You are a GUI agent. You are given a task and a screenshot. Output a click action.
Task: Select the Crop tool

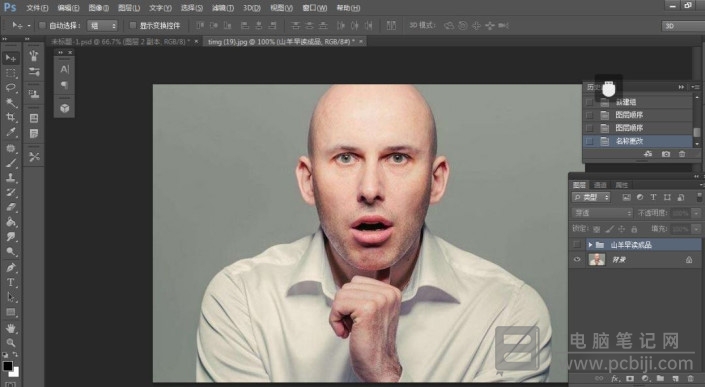pyautogui.click(x=10, y=117)
